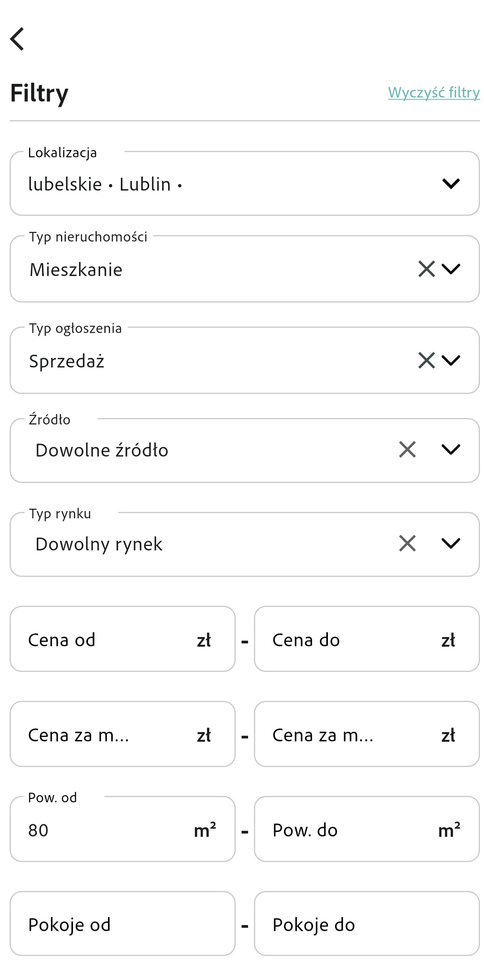Clear the Mieszkanie property type selection
Image resolution: width=484 pixels, height=980 pixels.
click(426, 269)
